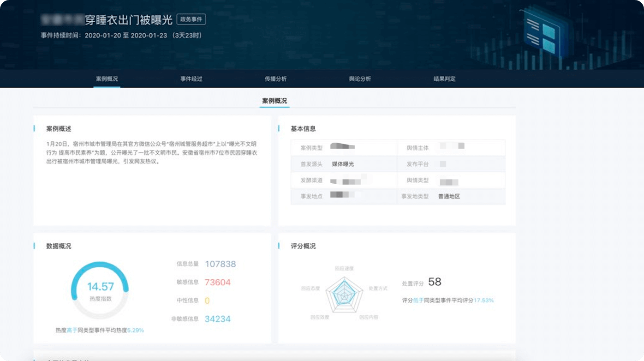Viewport: 644px width, 361px height.
Task: Click the 处置方式 radar axis label
Action: 378,289
